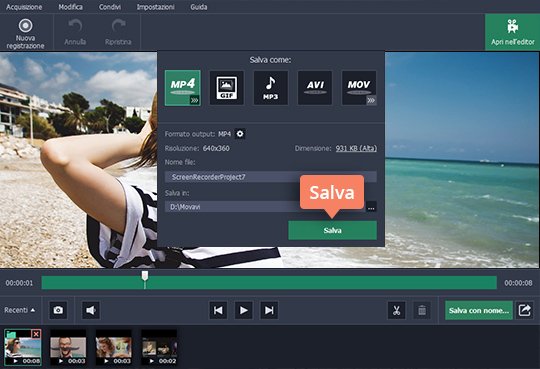Open the Impostazioni menu
The width and height of the screenshot is (540, 369).
tap(155, 7)
